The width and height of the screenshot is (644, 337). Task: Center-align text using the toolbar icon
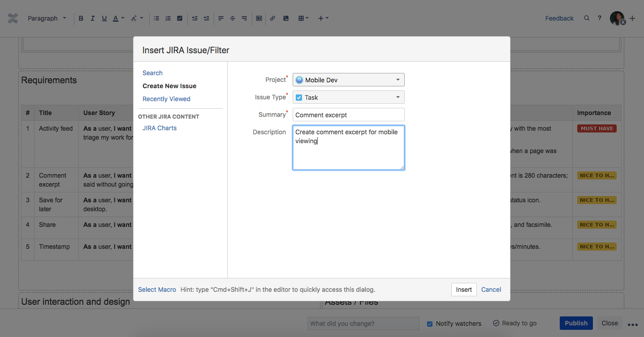[233, 18]
